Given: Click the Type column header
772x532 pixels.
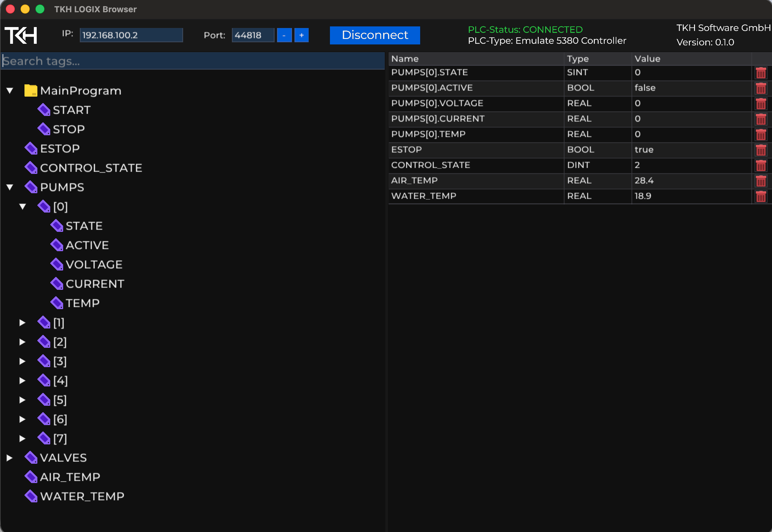Looking at the screenshot, I should (x=598, y=59).
